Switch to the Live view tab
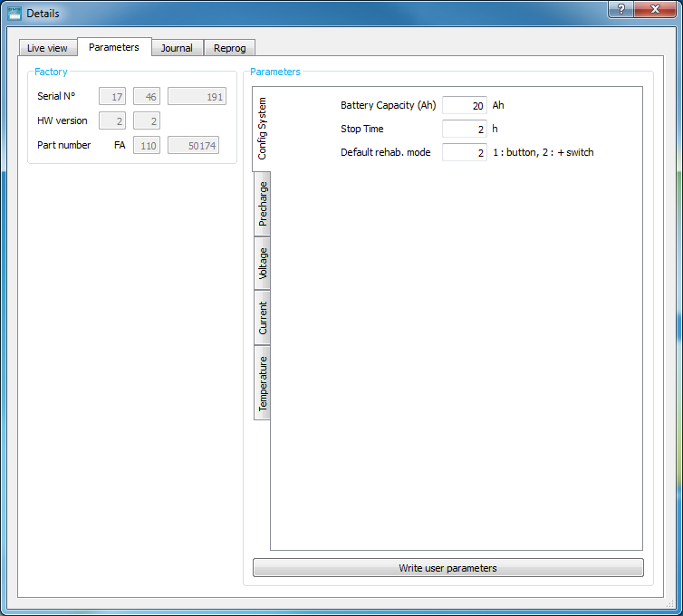683x616 pixels. 47,48
